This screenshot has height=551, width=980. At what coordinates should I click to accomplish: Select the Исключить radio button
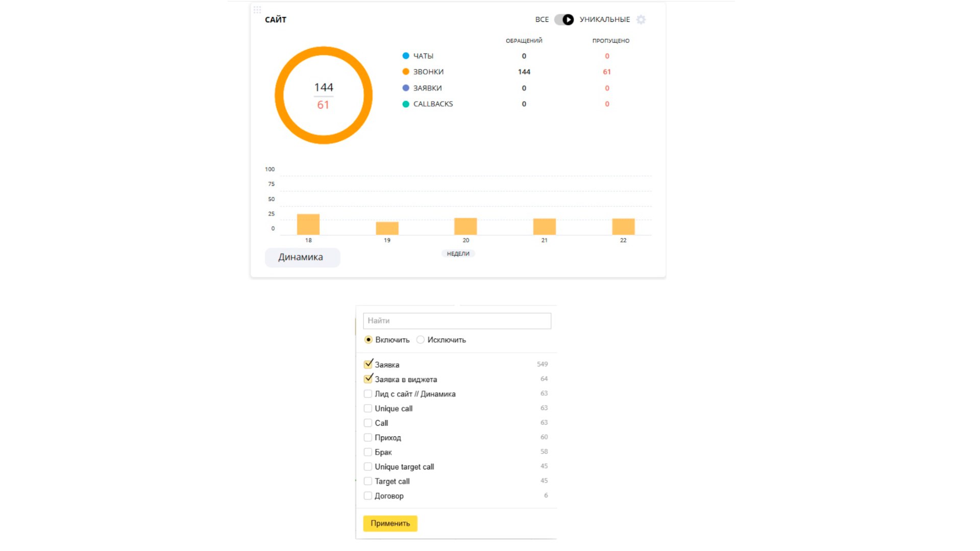point(420,340)
